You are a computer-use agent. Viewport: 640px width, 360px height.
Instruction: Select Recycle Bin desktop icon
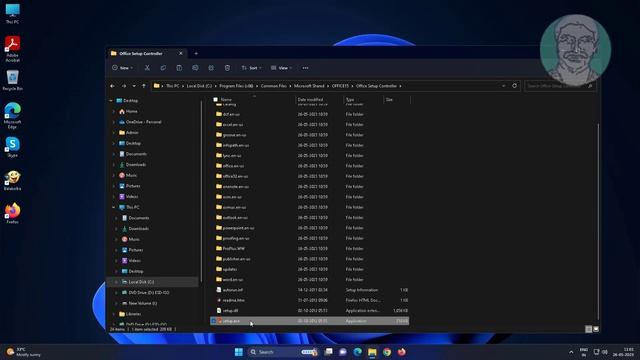pyautogui.click(x=12, y=80)
